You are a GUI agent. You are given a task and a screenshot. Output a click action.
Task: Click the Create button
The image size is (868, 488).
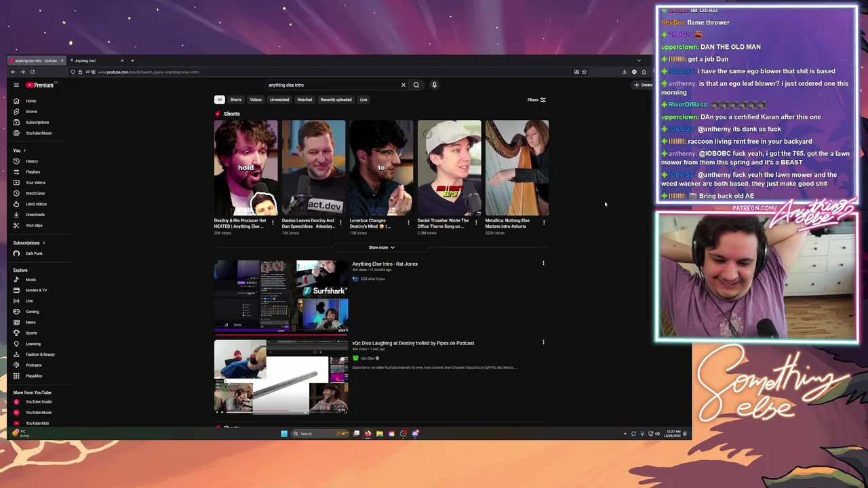pyautogui.click(x=643, y=85)
